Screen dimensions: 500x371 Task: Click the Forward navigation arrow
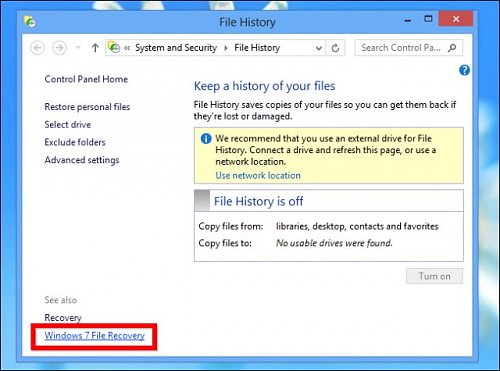tap(59, 48)
